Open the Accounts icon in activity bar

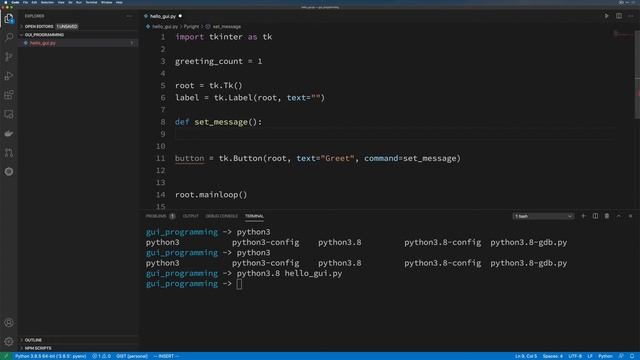9,323
